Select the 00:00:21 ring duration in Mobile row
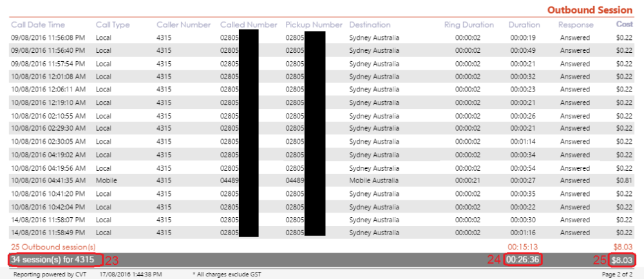This screenshot has height=279, width=644. pyautogui.click(x=468, y=180)
